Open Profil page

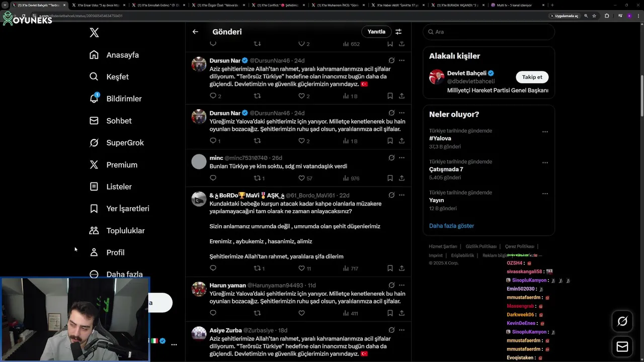pyautogui.click(x=107, y=252)
